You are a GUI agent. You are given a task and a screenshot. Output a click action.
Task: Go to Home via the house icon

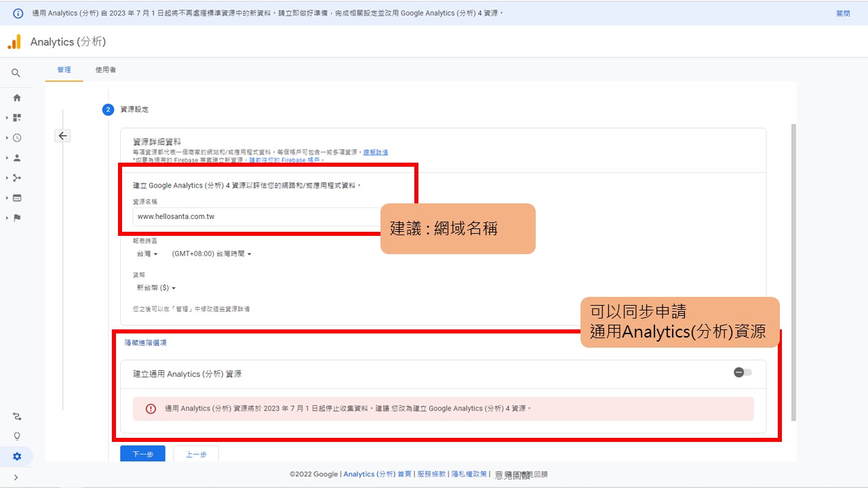pos(17,98)
